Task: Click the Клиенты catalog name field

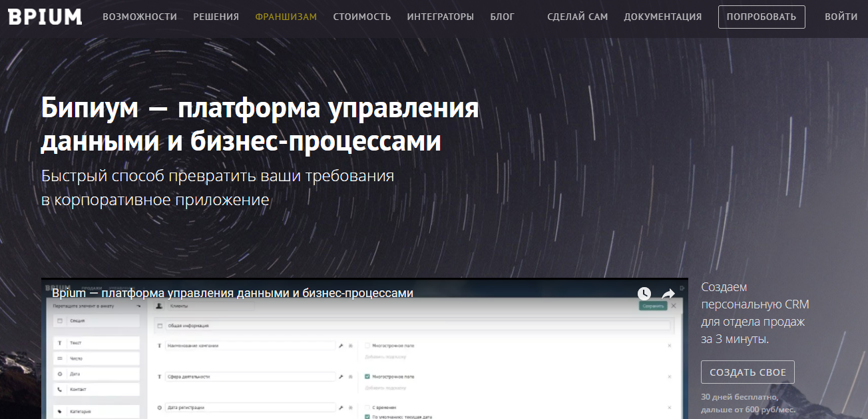Action: pos(212,306)
